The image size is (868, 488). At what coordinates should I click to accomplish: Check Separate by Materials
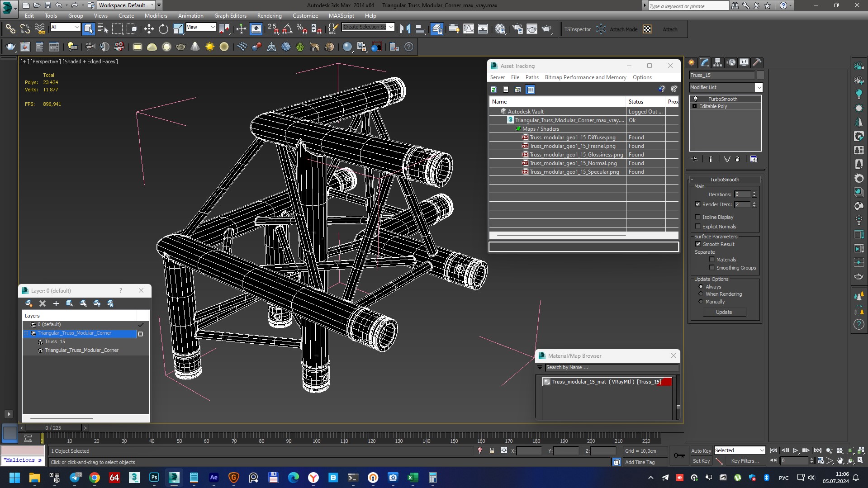[711, 260]
